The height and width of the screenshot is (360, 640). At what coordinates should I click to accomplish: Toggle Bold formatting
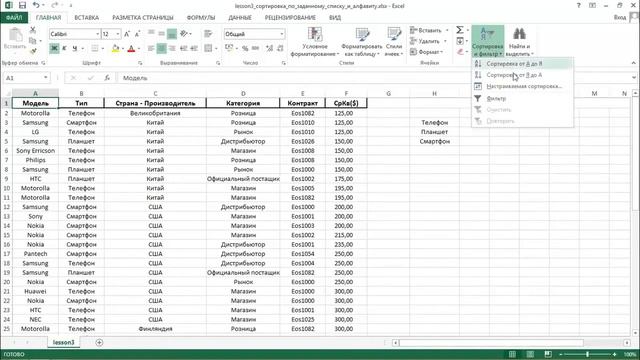[x=54, y=49]
